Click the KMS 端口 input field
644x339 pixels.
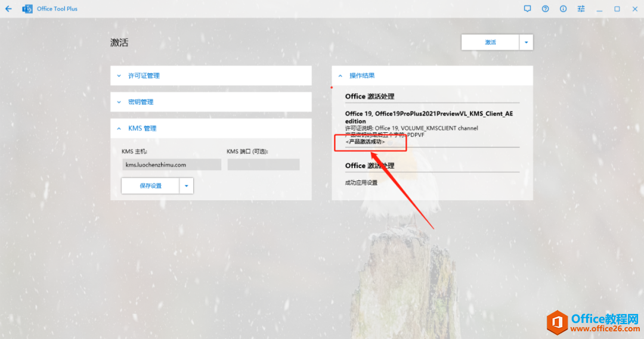pos(264,164)
